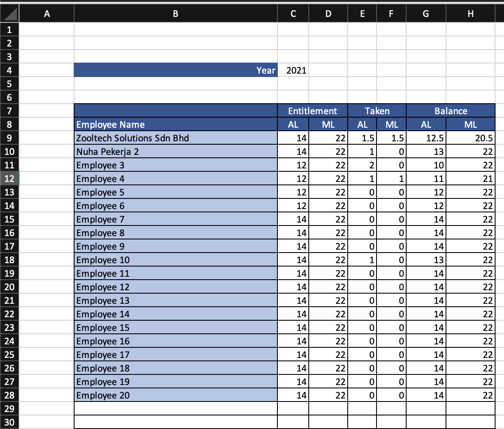Click Employee 5's Entitlement AL value 12

(293, 192)
